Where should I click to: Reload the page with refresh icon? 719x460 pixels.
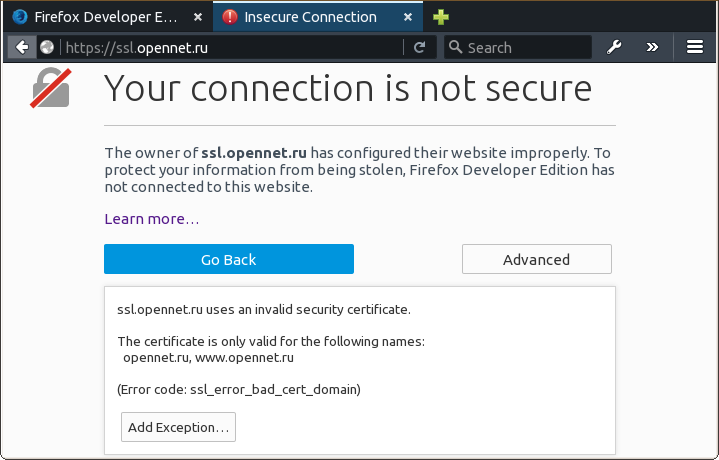click(x=419, y=47)
